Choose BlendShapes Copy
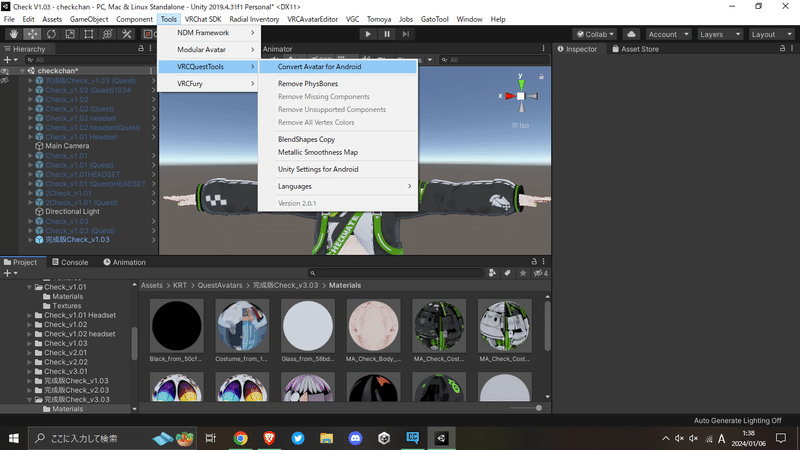Screen dimensions: 800x450 click(338, 139)
